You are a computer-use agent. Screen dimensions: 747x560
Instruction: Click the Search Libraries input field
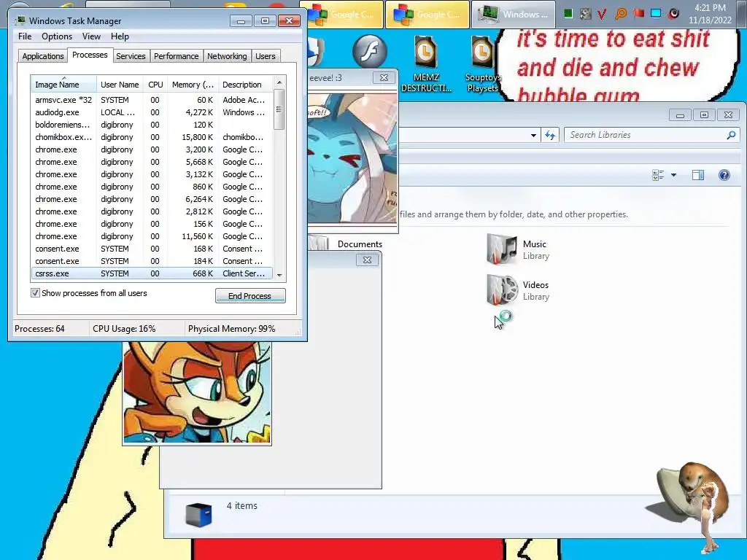pos(646,135)
